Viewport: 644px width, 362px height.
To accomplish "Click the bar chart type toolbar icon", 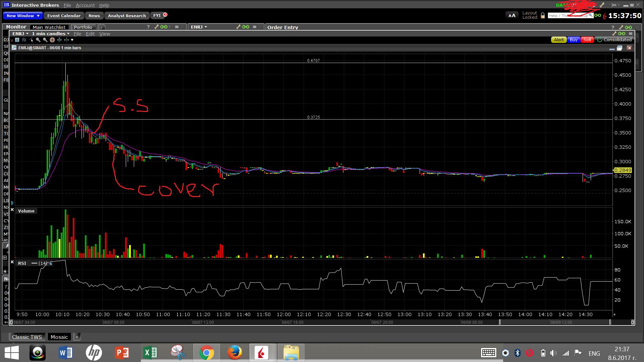I will [24, 40].
